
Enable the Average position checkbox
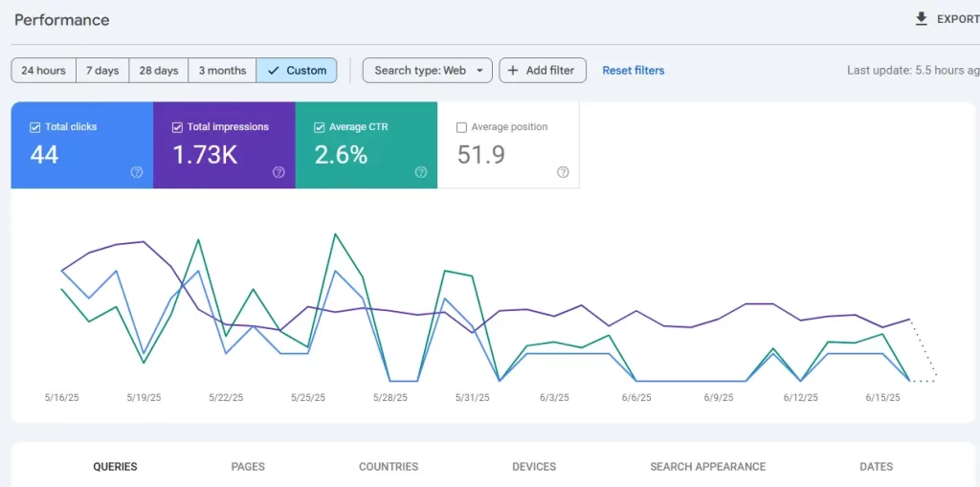click(462, 127)
